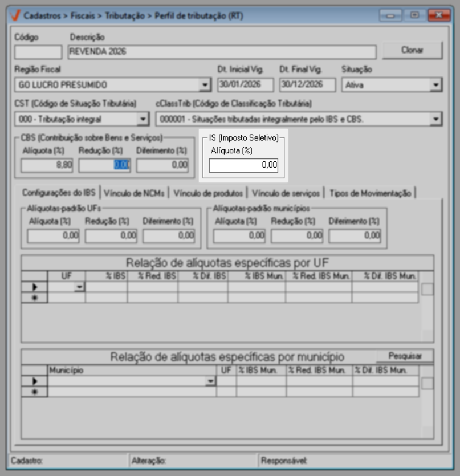
Task: Select new row asterisk in município grid
Action: (34, 392)
